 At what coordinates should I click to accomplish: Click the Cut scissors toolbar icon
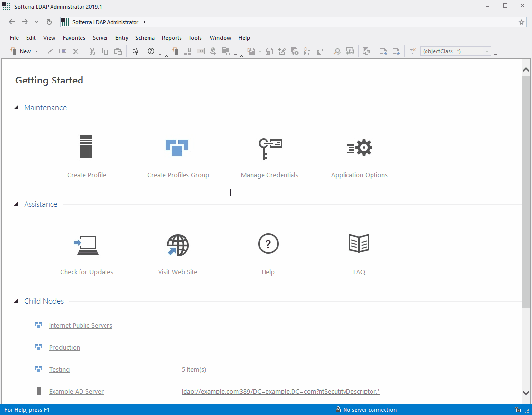(92, 51)
